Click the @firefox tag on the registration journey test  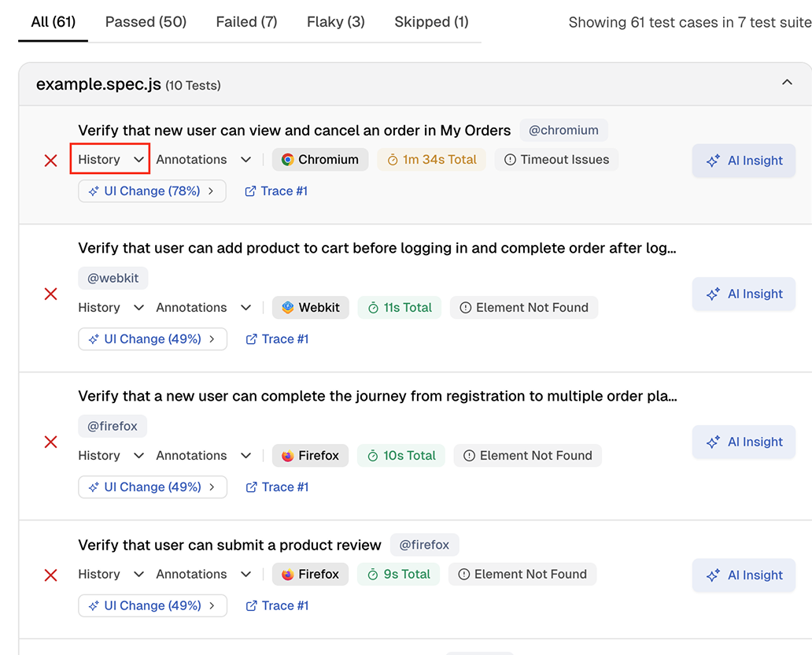point(113,426)
